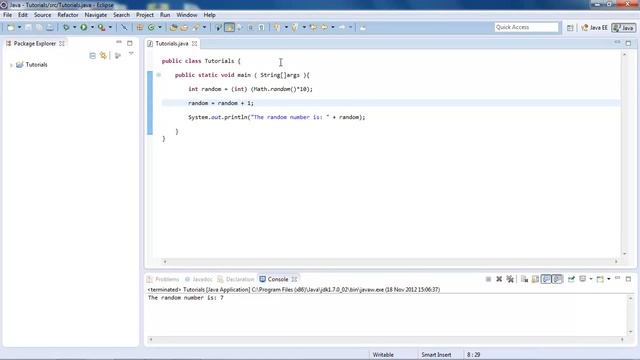
Task: Click the Search flashlight toolbar icon
Action: tap(196, 27)
